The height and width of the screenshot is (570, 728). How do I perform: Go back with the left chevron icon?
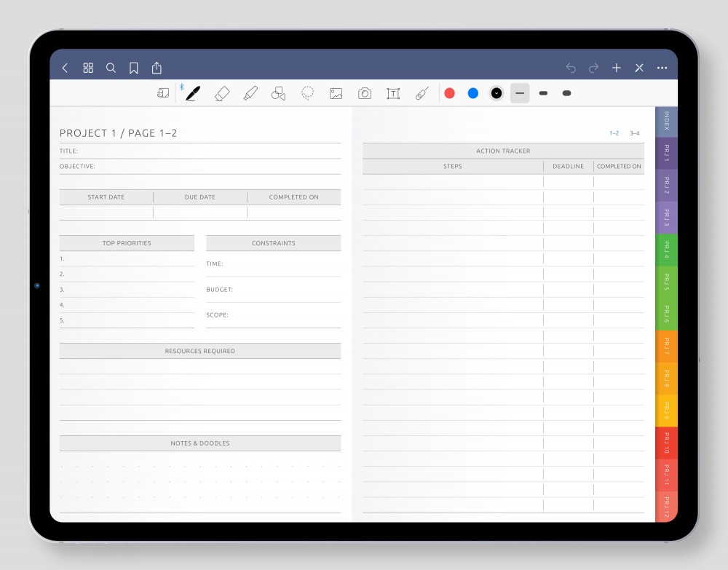click(x=65, y=68)
